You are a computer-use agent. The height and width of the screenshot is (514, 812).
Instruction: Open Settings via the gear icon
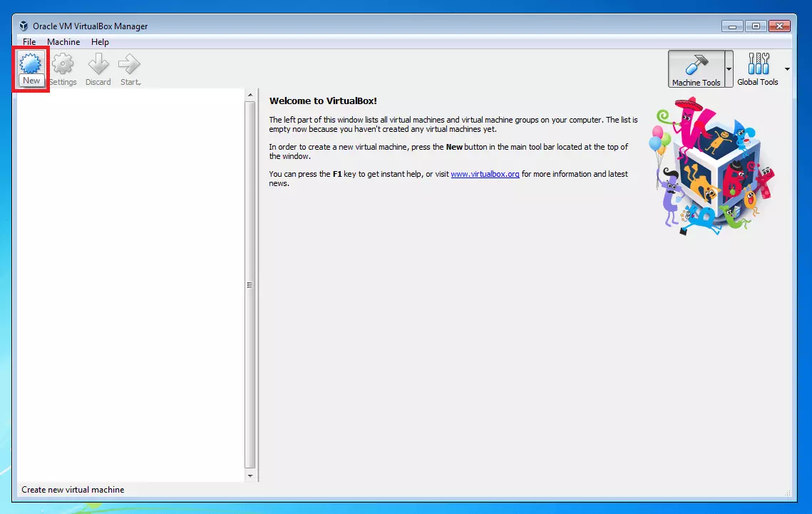[63, 64]
